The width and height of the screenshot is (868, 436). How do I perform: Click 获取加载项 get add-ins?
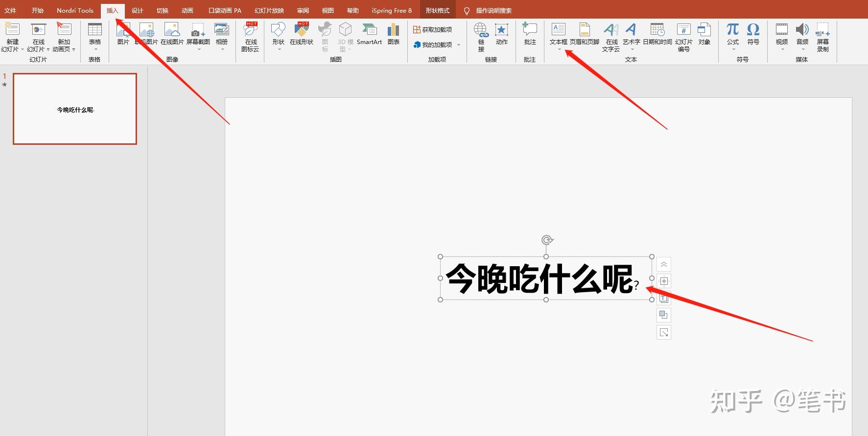click(432, 29)
